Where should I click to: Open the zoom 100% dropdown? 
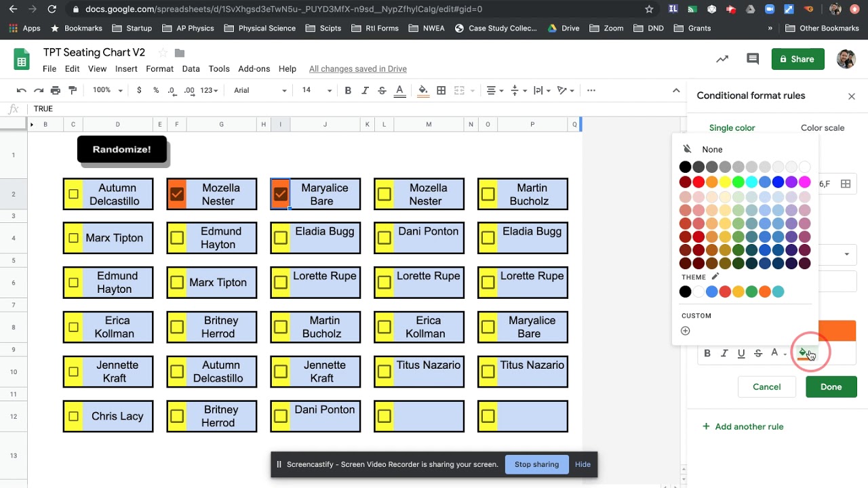pyautogui.click(x=108, y=90)
